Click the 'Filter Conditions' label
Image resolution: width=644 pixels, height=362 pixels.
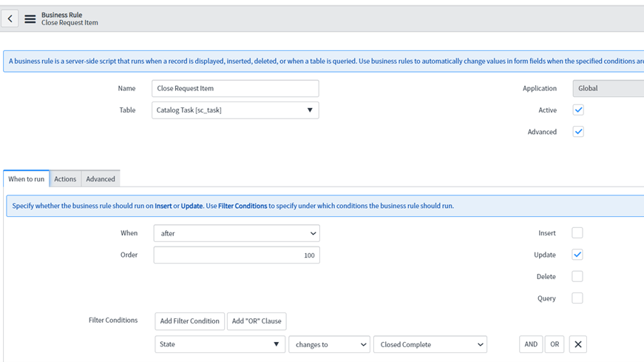(113, 320)
